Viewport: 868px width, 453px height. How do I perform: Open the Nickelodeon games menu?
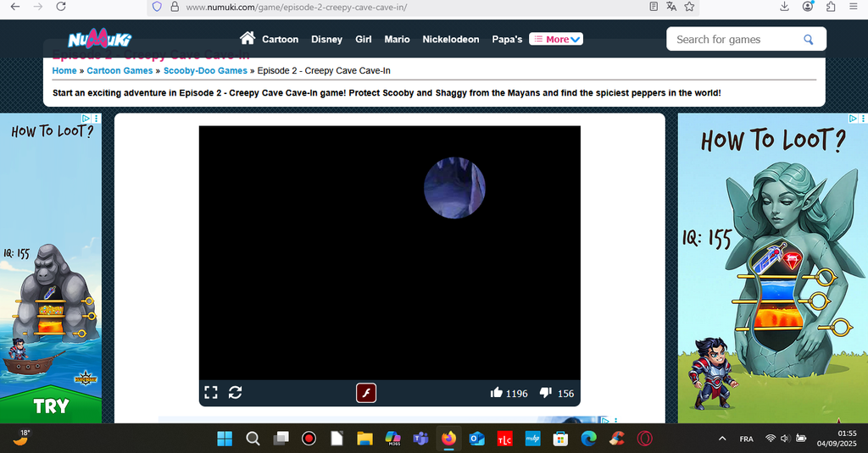click(450, 39)
